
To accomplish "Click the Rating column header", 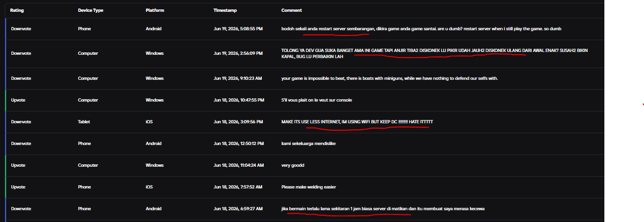I will [17, 10].
